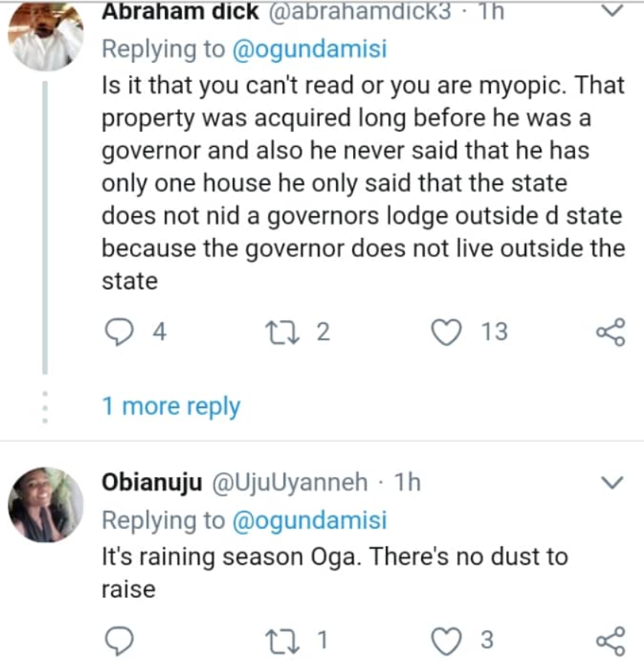
Task: Reply to Obianuju's tweet
Action: [119, 641]
